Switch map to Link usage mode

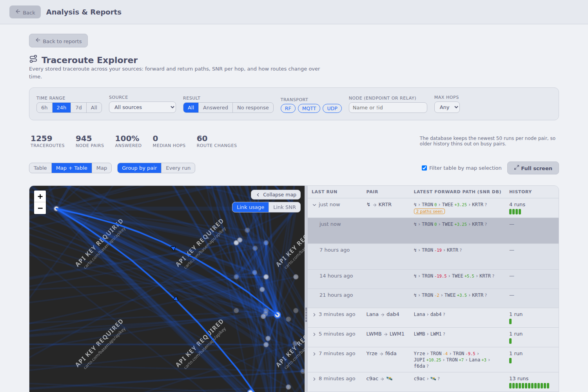pos(250,207)
